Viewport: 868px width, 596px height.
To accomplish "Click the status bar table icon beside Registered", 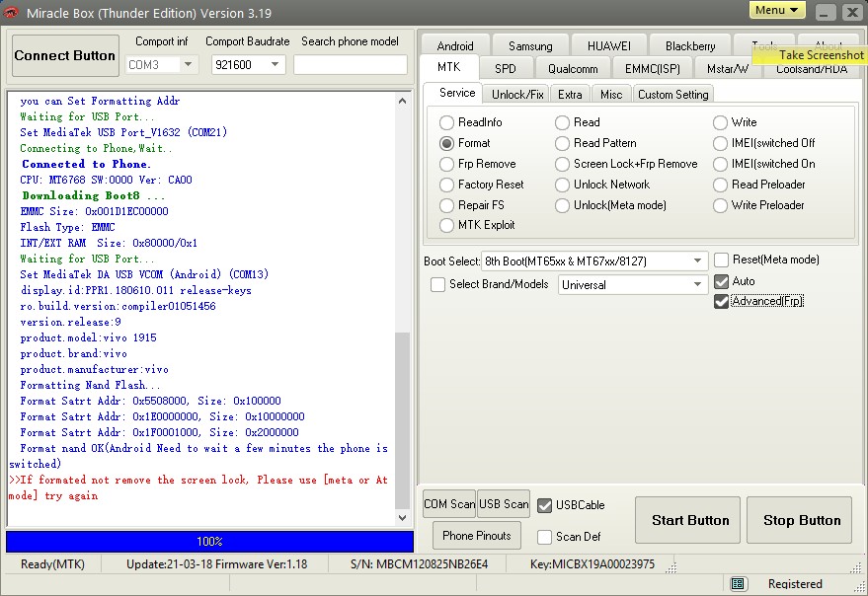I will [737, 583].
